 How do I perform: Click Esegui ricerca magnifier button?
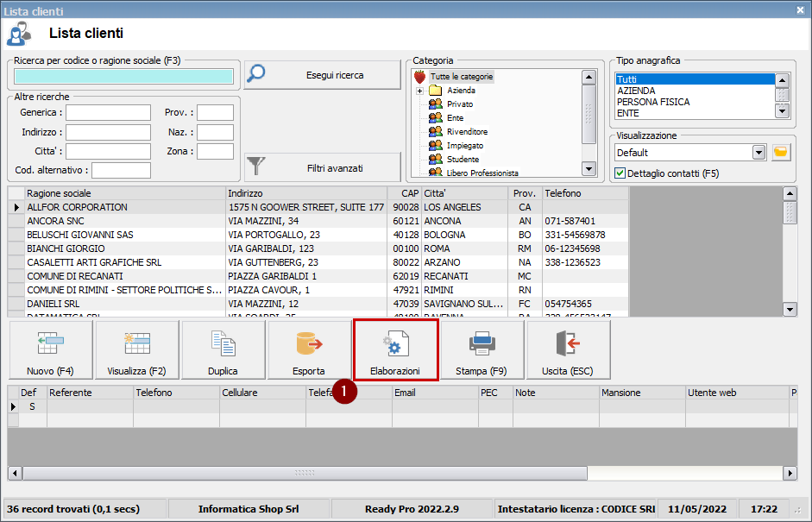(x=323, y=75)
